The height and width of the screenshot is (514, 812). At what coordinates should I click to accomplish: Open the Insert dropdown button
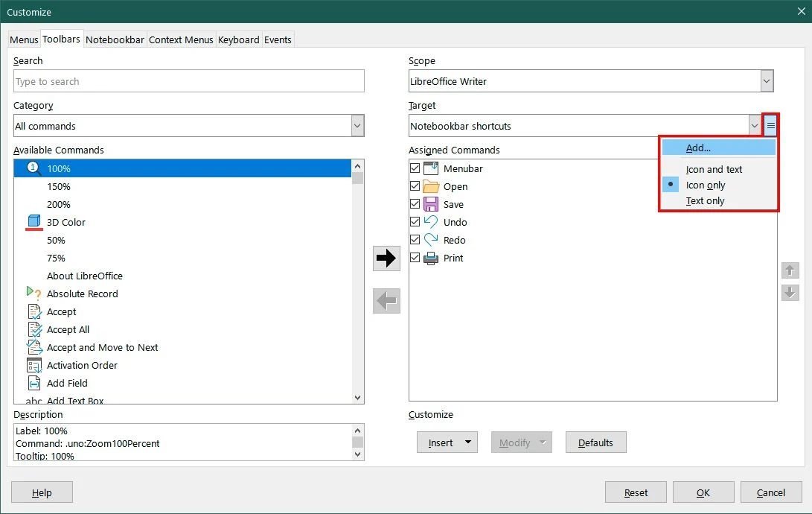coord(447,442)
